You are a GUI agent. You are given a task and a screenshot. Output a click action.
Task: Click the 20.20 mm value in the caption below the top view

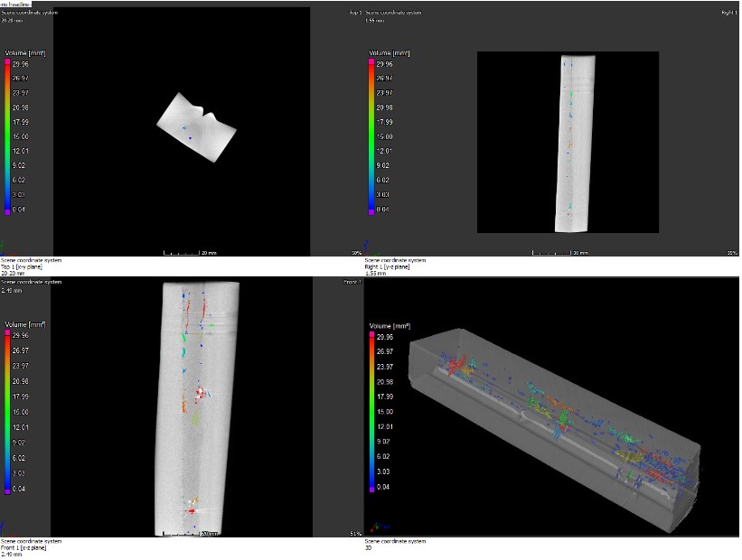[13, 274]
